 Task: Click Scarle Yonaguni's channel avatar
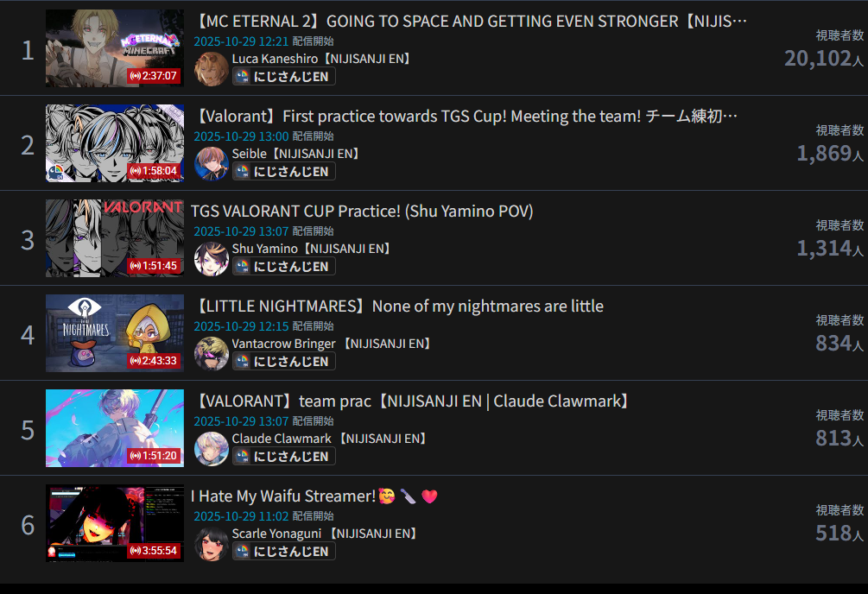coord(212,544)
